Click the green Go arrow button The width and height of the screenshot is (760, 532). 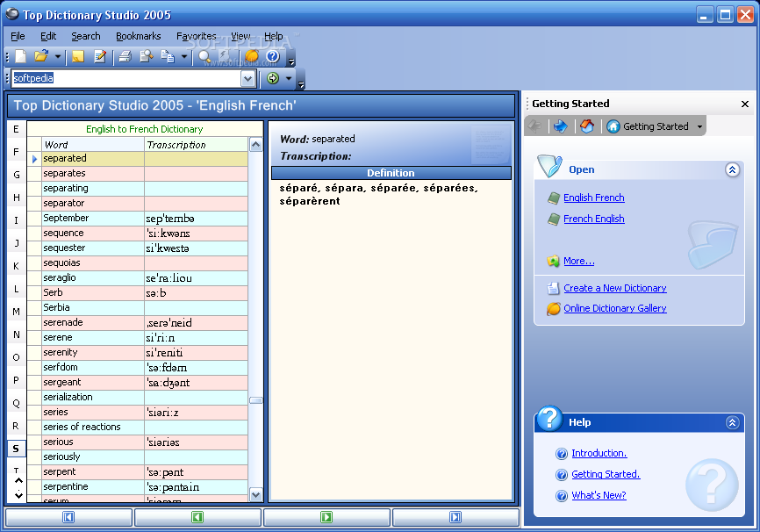pos(273,78)
